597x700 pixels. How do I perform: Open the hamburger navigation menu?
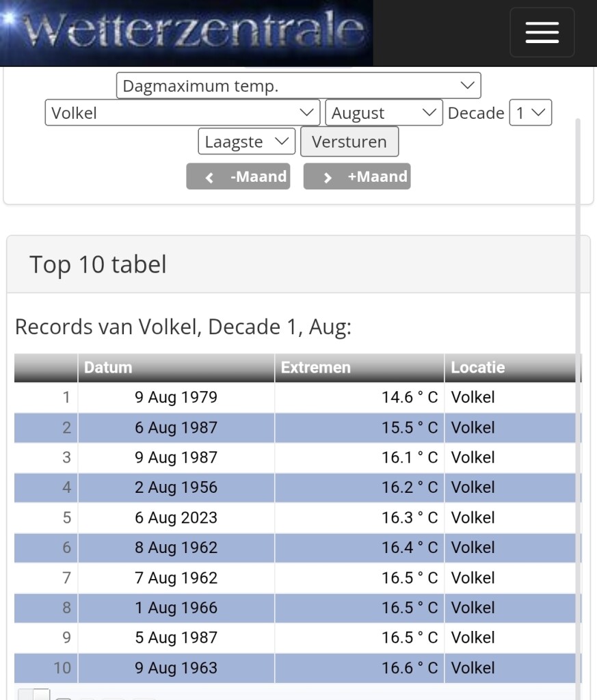click(542, 32)
